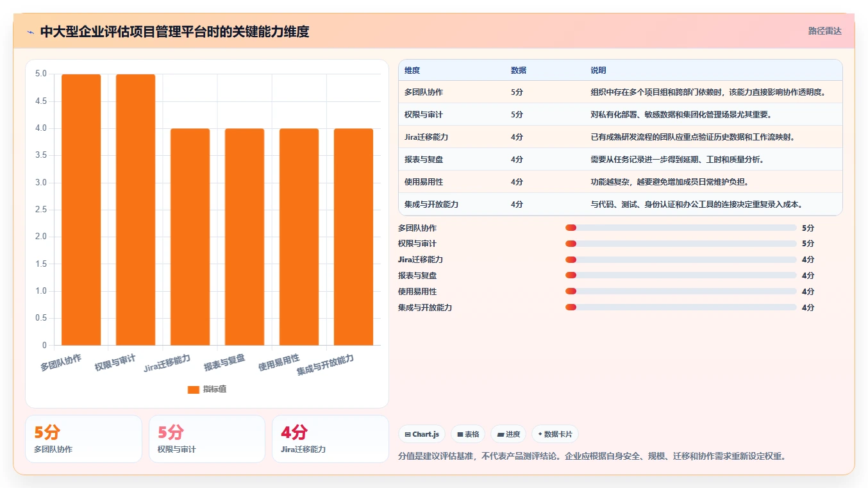The width and height of the screenshot is (868, 488).
Task: Click the 报表与复盘 progress bar
Action: 681,276
